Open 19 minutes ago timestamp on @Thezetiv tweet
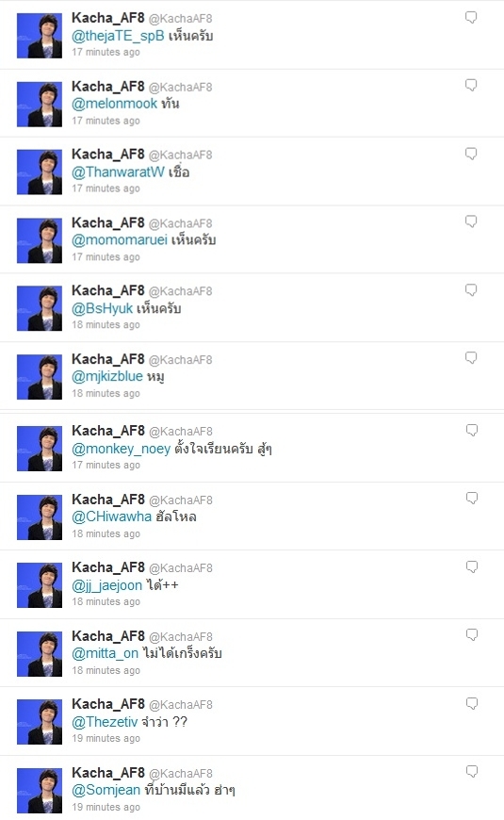 (x=106, y=738)
